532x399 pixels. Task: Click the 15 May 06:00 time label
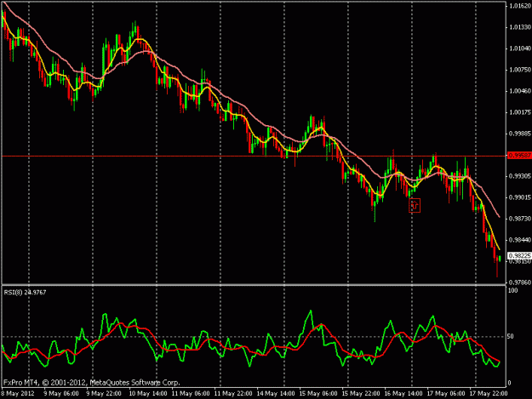(x=318, y=393)
